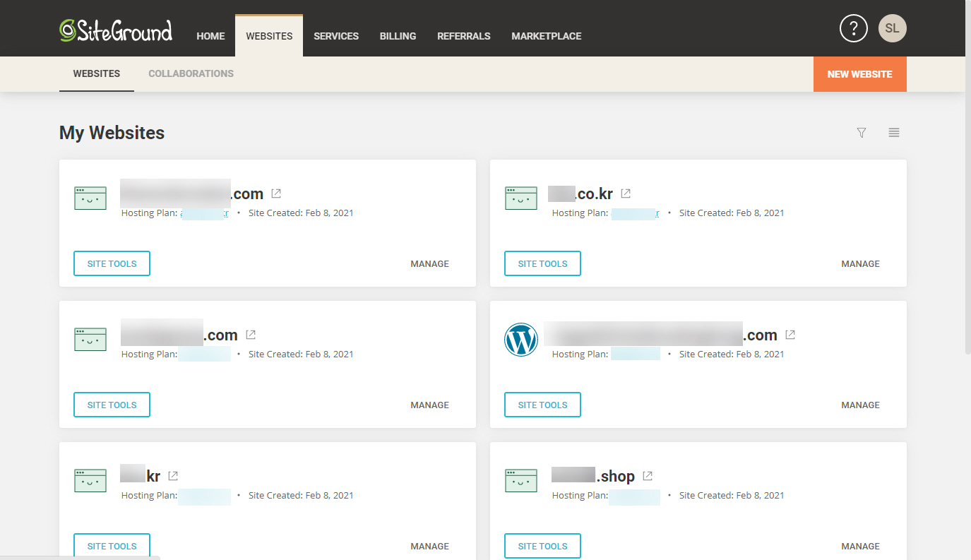
Task: Click the My Websites heading
Action: coord(112,133)
